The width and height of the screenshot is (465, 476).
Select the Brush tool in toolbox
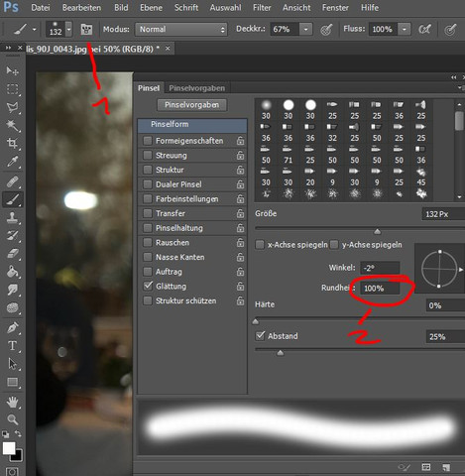click(x=12, y=199)
